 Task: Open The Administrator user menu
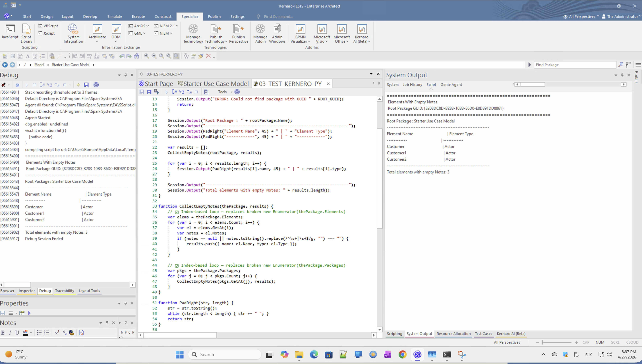pos(622,16)
